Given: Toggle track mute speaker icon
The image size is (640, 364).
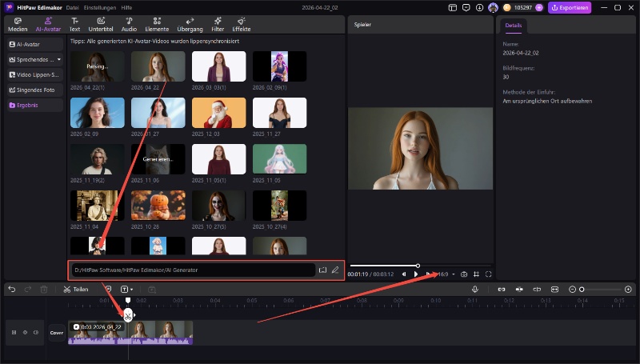Looking at the screenshot, I should [x=36, y=333].
